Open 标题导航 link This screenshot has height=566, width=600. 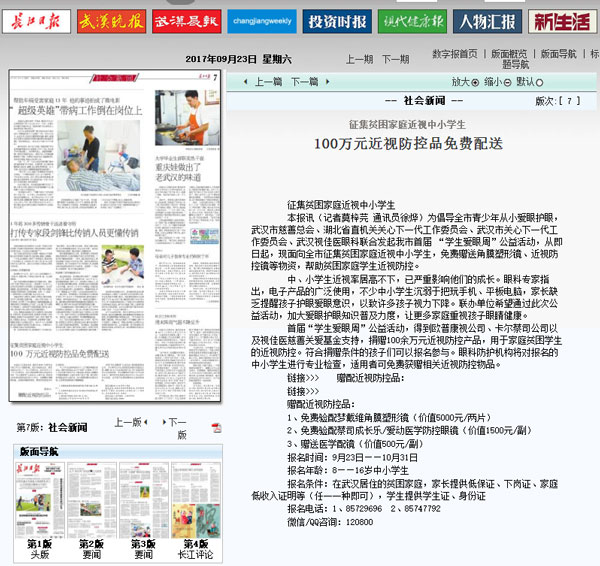coord(516,64)
